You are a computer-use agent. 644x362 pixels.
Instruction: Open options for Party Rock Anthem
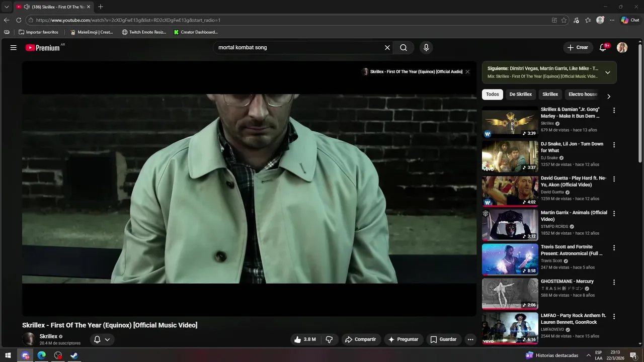tap(614, 316)
